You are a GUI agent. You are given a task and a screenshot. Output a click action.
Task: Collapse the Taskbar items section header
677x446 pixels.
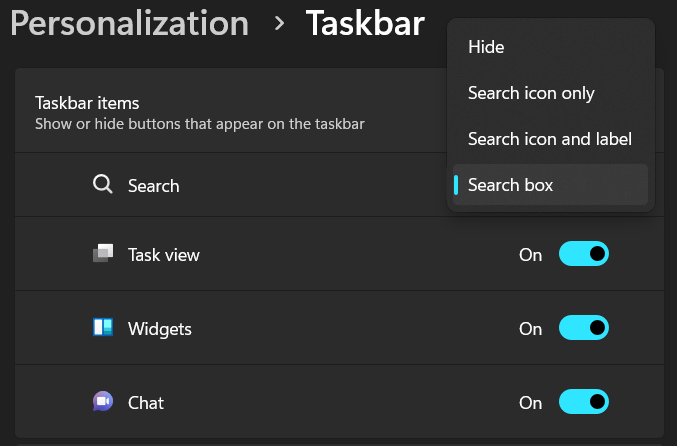(87, 102)
